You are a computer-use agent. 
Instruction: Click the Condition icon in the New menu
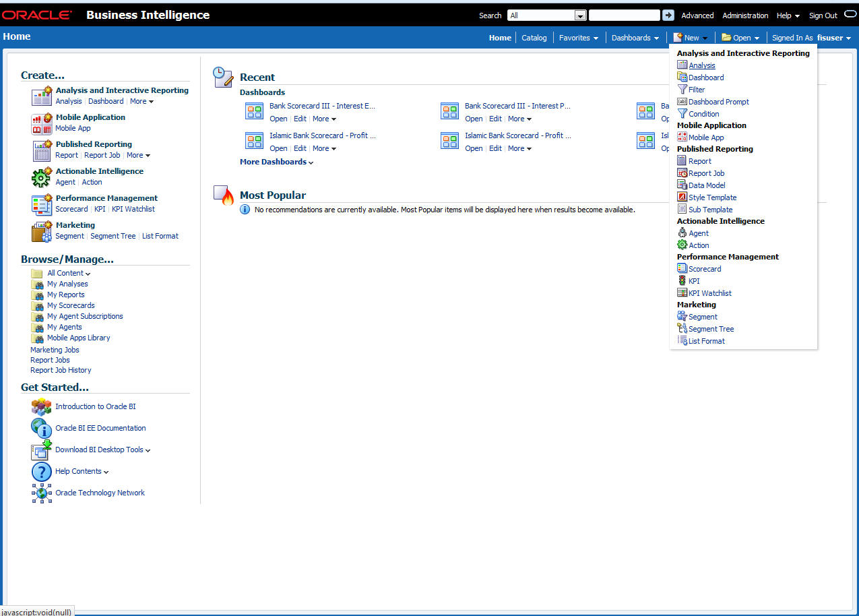pos(682,114)
